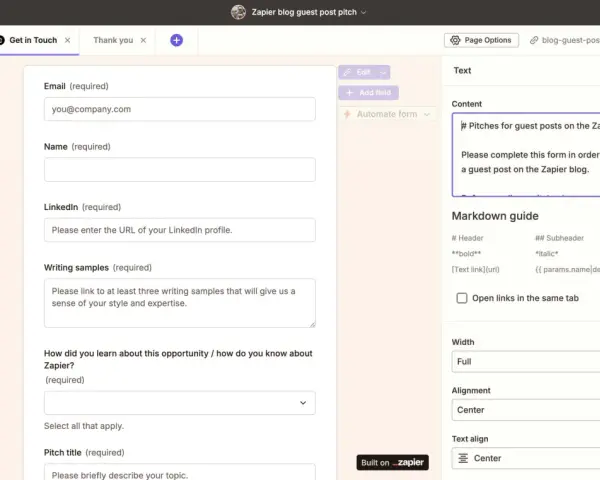Click the Markdown guide heading
600x480 pixels.
(x=495, y=216)
